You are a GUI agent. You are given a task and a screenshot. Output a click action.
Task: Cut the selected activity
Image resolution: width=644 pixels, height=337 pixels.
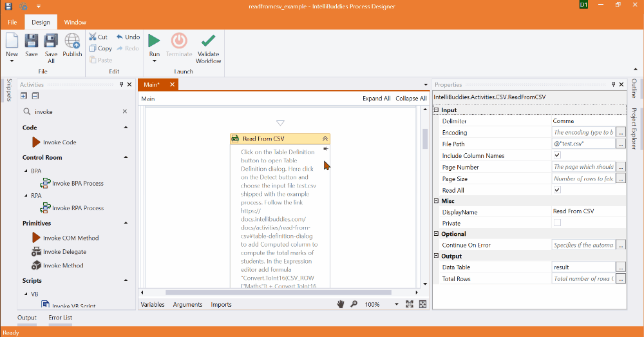98,37
